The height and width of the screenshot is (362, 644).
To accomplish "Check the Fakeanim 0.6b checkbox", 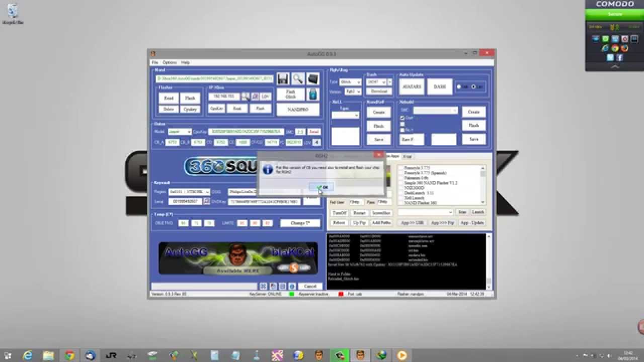I will 400,178.
